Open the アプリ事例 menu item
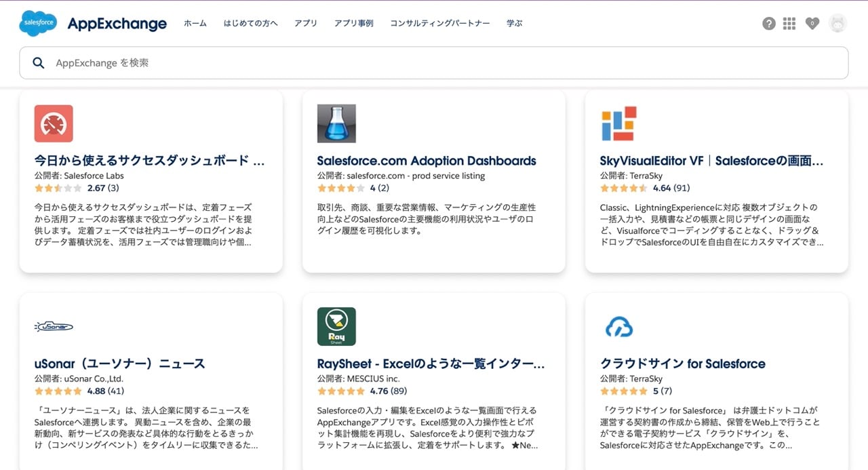The height and width of the screenshot is (470, 868). (x=354, y=23)
